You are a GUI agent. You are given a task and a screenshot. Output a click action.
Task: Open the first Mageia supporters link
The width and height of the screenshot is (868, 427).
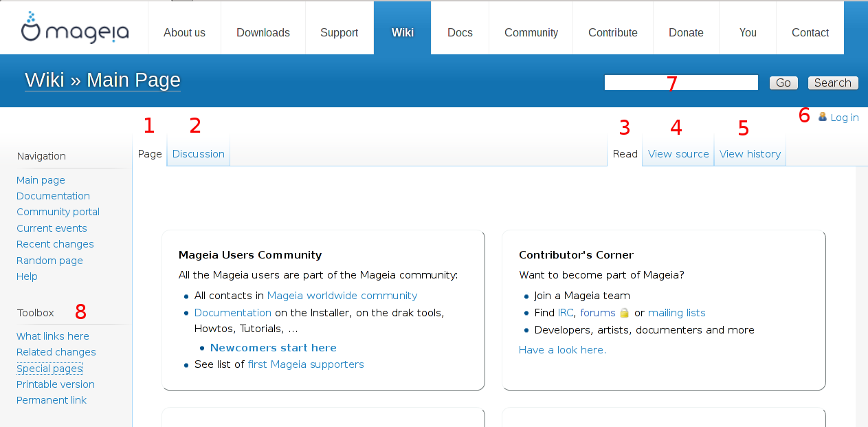click(x=306, y=364)
